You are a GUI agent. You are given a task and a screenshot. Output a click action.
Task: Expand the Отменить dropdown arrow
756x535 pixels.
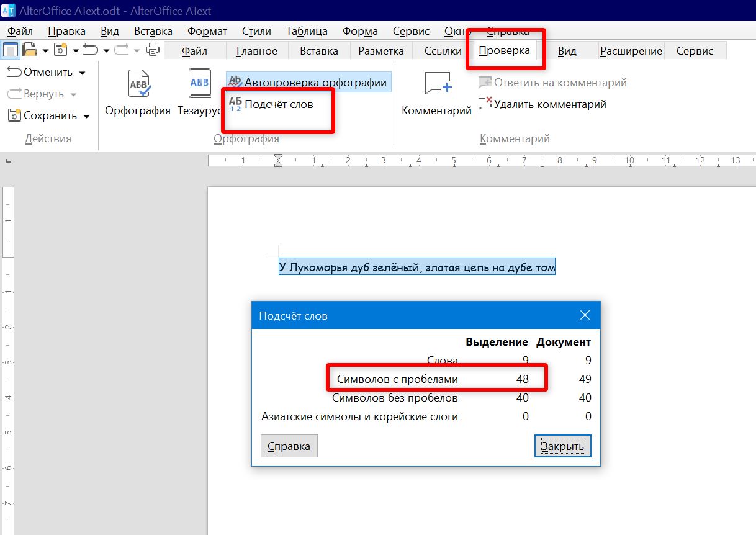82,73
